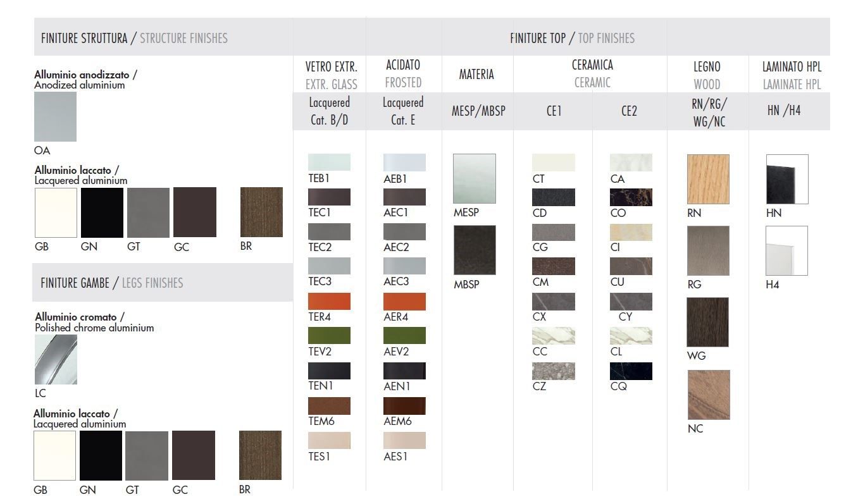The height and width of the screenshot is (504, 851).
Task: Select the MBSP dark materia swatch
Action: pos(474,250)
